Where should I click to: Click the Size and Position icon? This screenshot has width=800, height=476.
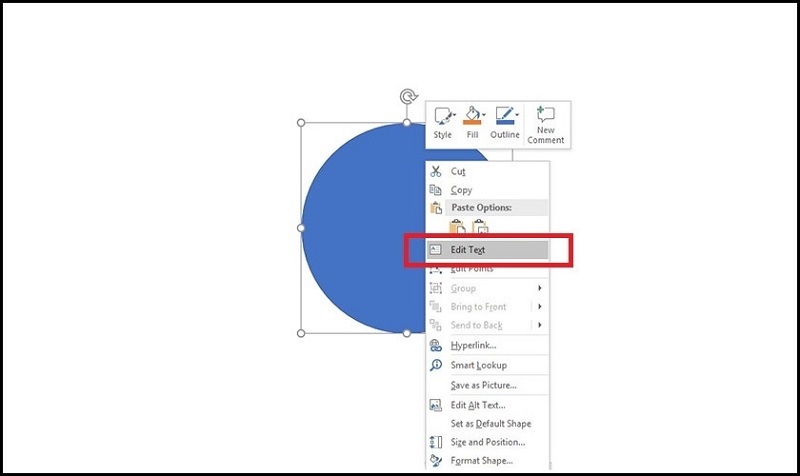435,442
